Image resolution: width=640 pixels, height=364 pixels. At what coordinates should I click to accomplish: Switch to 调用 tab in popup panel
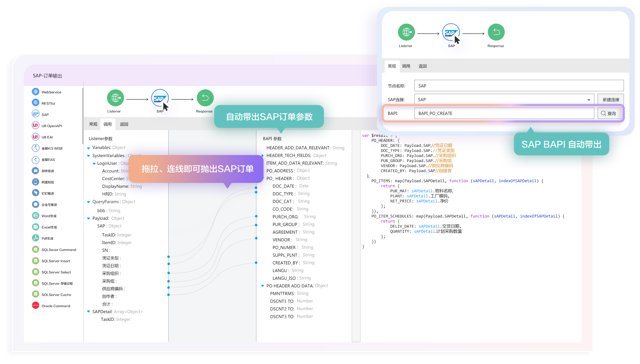click(x=406, y=66)
